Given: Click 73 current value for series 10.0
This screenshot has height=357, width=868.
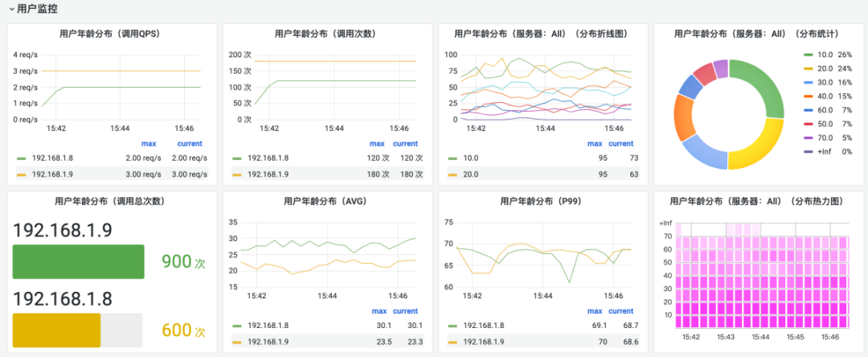Looking at the screenshot, I should 634,158.
